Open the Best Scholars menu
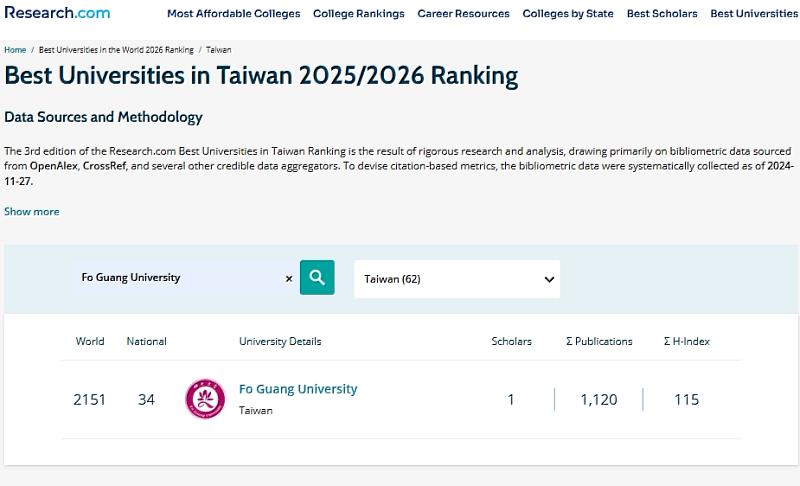Viewport: 800px width, 486px height. pyautogui.click(x=662, y=14)
